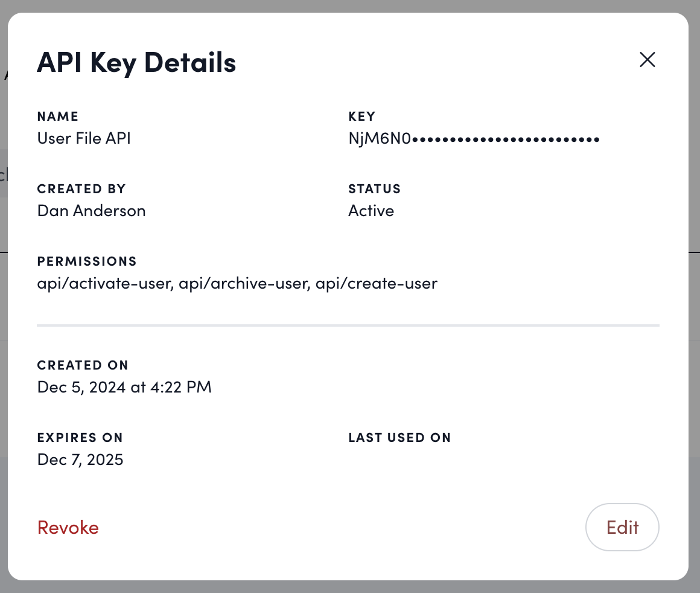700x593 pixels.
Task: Click the User File API name value
Action: click(83, 138)
